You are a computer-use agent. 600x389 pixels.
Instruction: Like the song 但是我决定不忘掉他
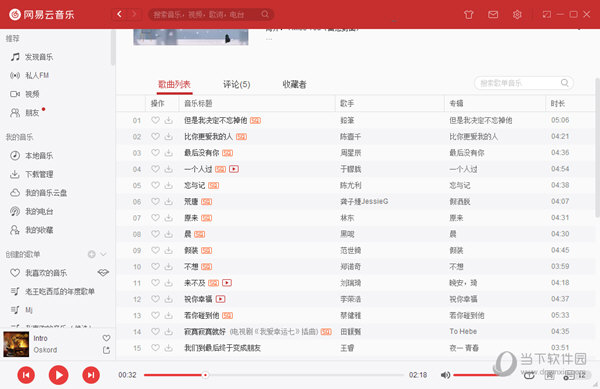(x=155, y=120)
